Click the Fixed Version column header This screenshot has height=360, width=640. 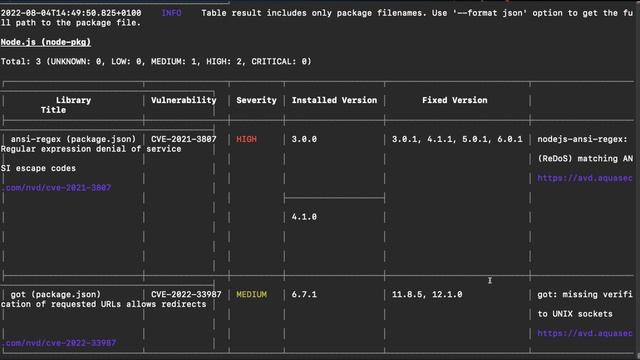tap(455, 100)
